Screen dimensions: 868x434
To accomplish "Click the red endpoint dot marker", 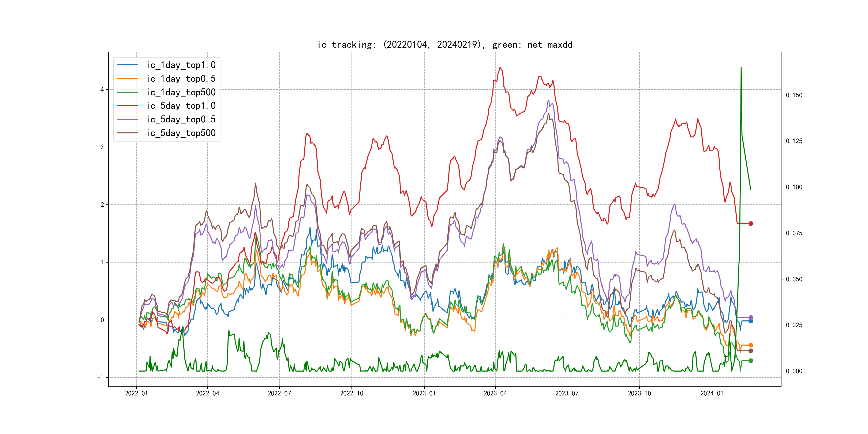I will 751,223.
